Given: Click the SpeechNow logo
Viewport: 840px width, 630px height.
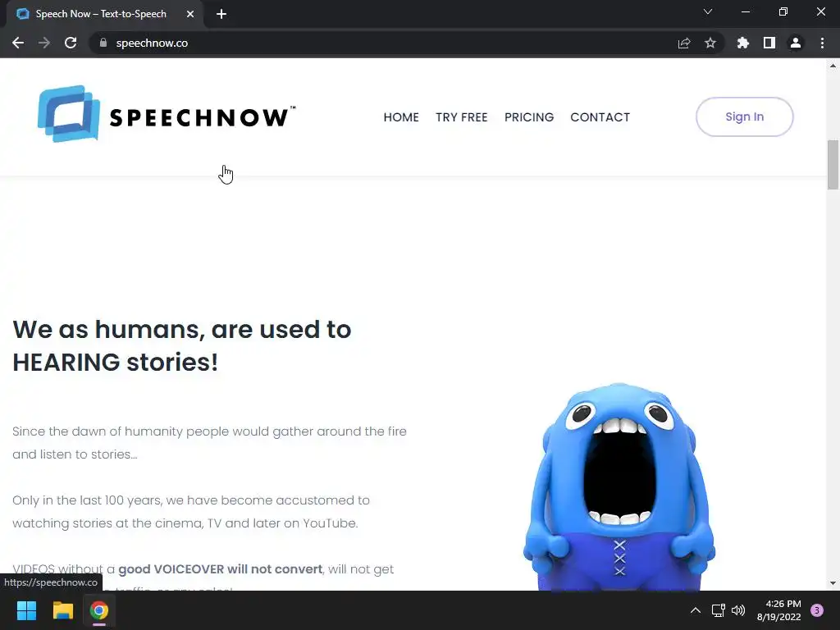Looking at the screenshot, I should pyautogui.click(x=167, y=114).
